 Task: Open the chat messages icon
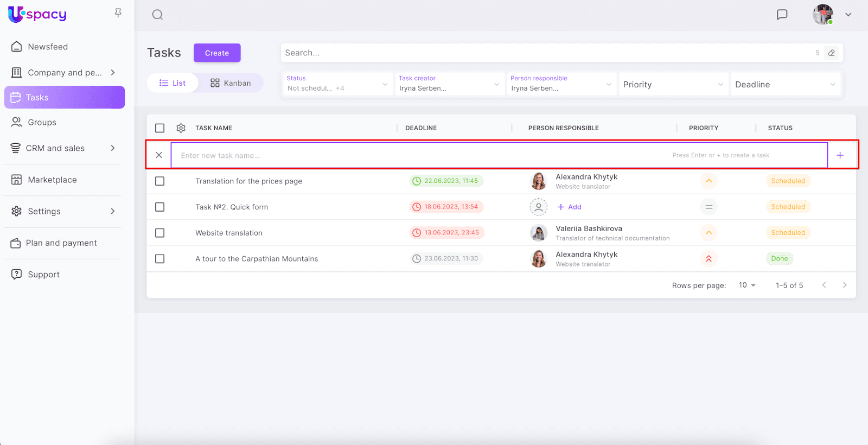(x=782, y=15)
